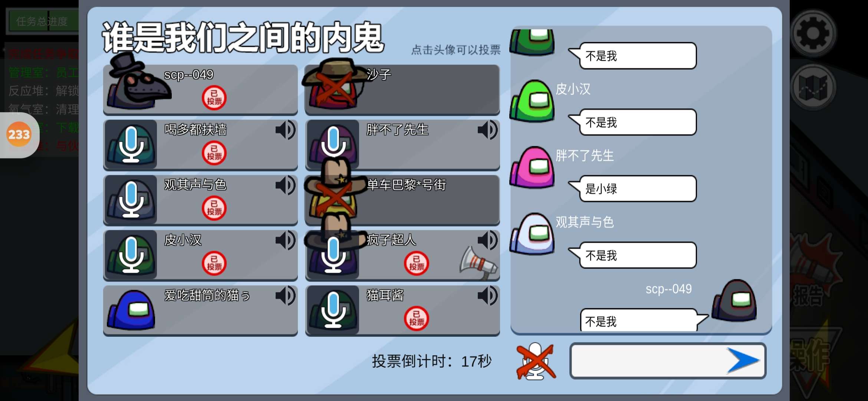Select 皮小汉 player card to vote

200,255
